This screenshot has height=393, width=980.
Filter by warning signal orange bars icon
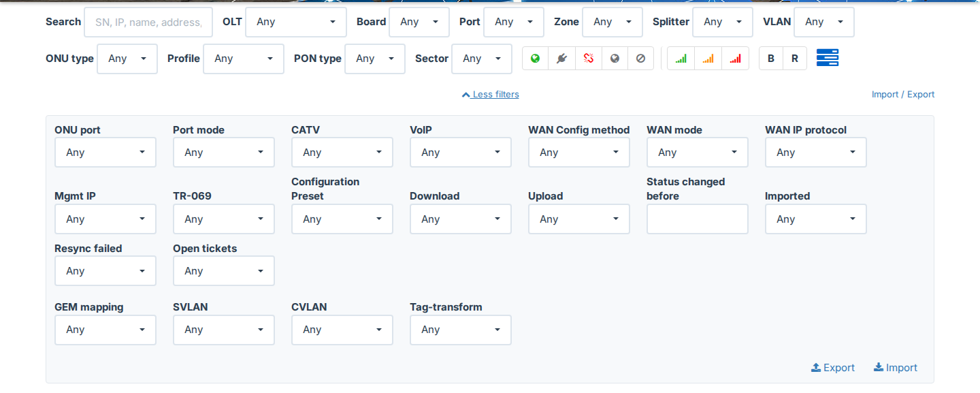[x=708, y=59]
